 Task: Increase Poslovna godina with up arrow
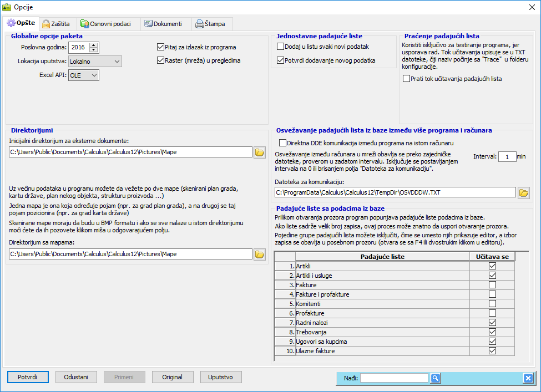(93, 45)
